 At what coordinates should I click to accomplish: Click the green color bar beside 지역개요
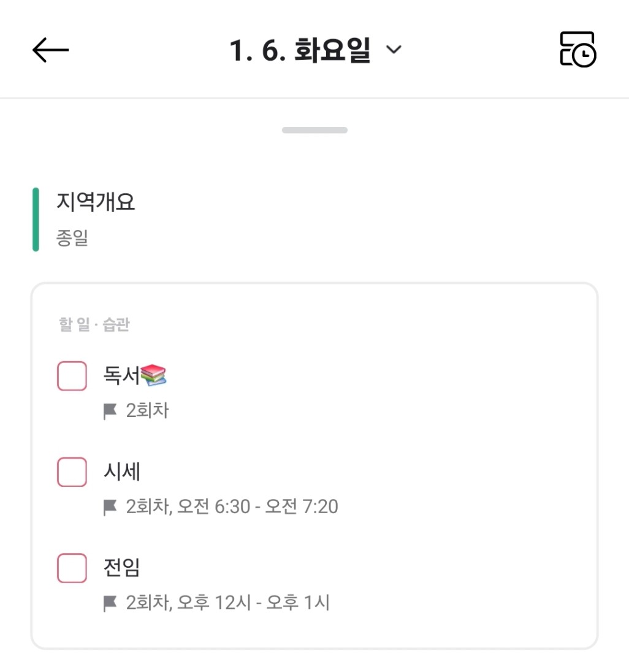[x=36, y=220]
